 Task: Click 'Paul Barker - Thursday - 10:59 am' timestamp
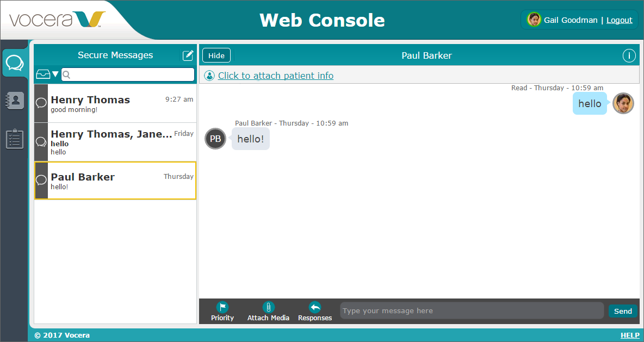[292, 123]
